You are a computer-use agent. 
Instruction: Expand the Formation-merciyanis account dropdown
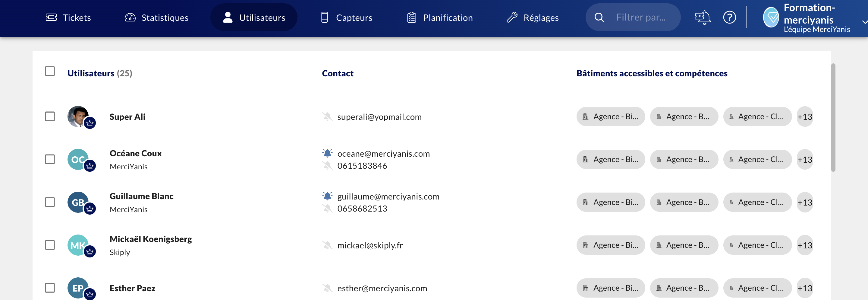864,22
